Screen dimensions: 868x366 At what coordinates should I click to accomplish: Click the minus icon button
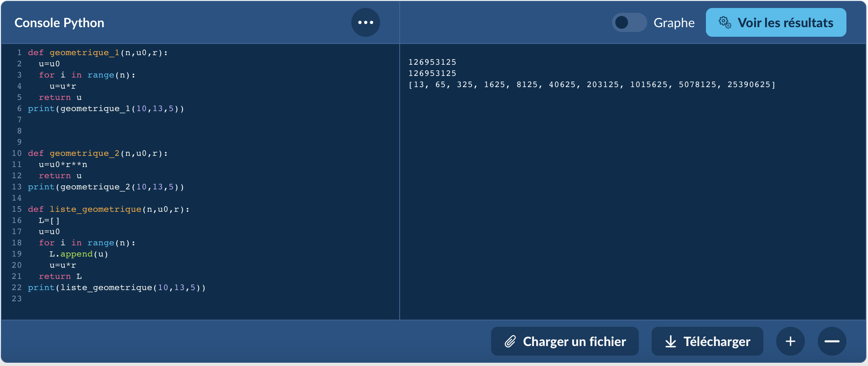832,341
